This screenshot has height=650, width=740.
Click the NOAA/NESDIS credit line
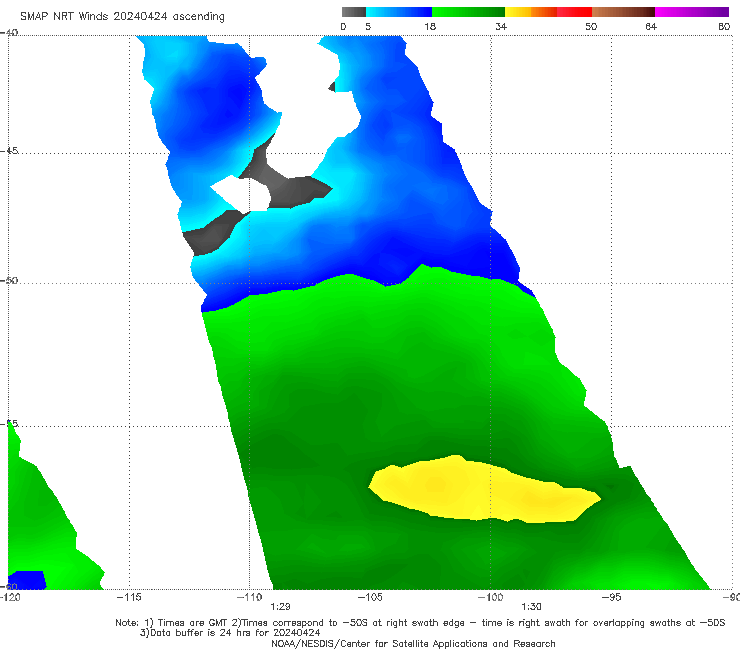click(413, 643)
